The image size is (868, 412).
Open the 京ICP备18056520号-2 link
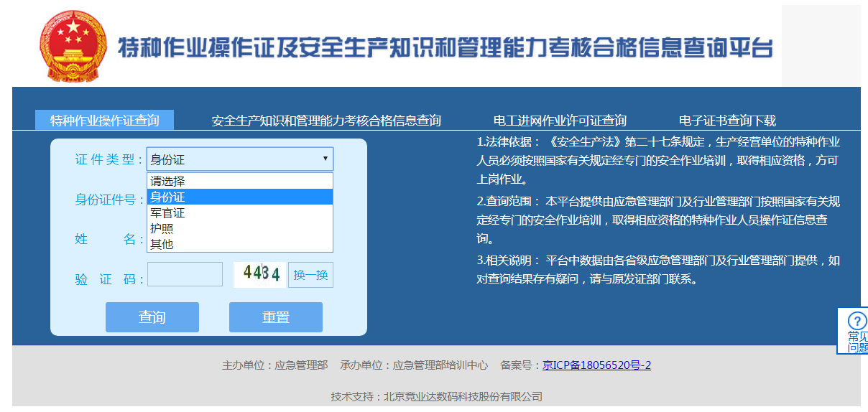(x=596, y=365)
